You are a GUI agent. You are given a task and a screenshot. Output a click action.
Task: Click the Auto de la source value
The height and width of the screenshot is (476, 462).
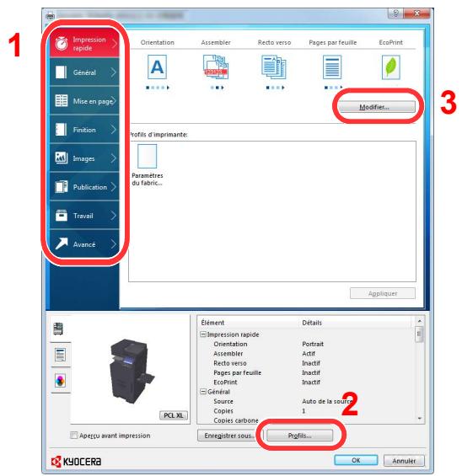click(x=327, y=401)
